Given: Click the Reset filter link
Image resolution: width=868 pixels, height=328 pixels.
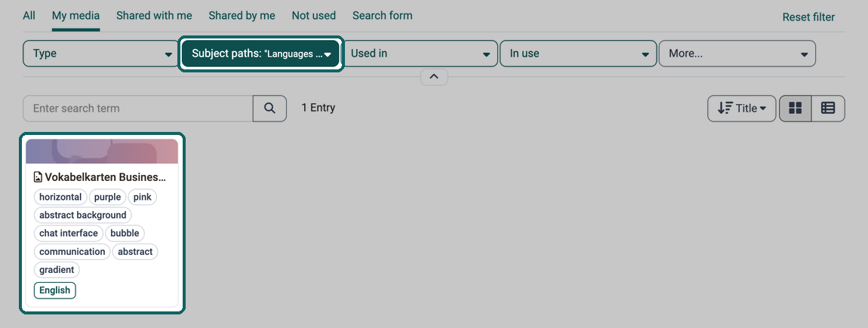Looking at the screenshot, I should click(808, 17).
